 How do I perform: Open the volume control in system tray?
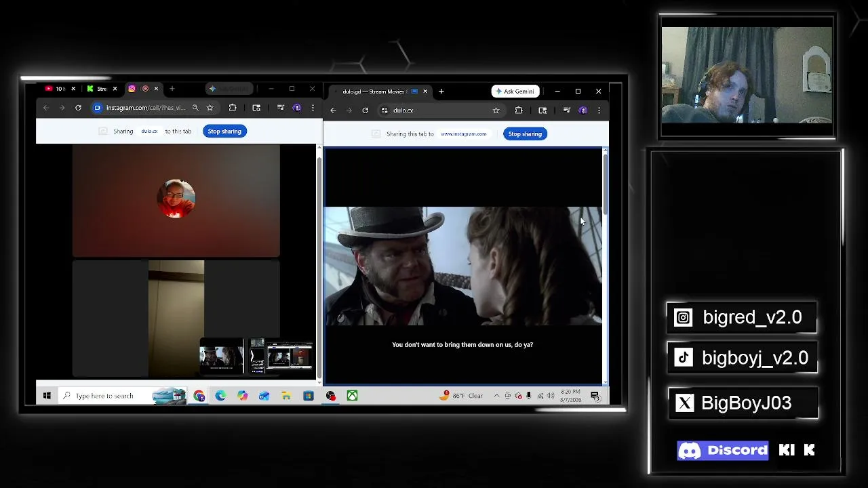(551, 396)
